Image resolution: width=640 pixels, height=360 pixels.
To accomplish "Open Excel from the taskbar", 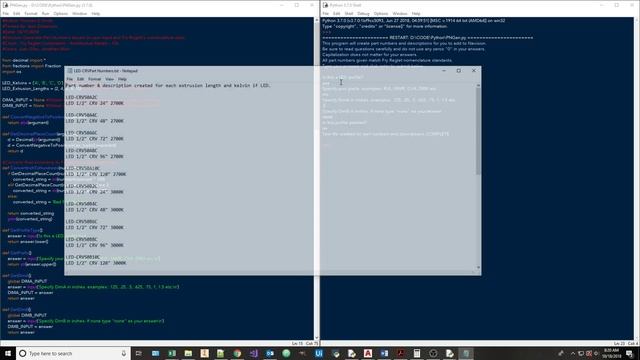I will pos(172,353).
